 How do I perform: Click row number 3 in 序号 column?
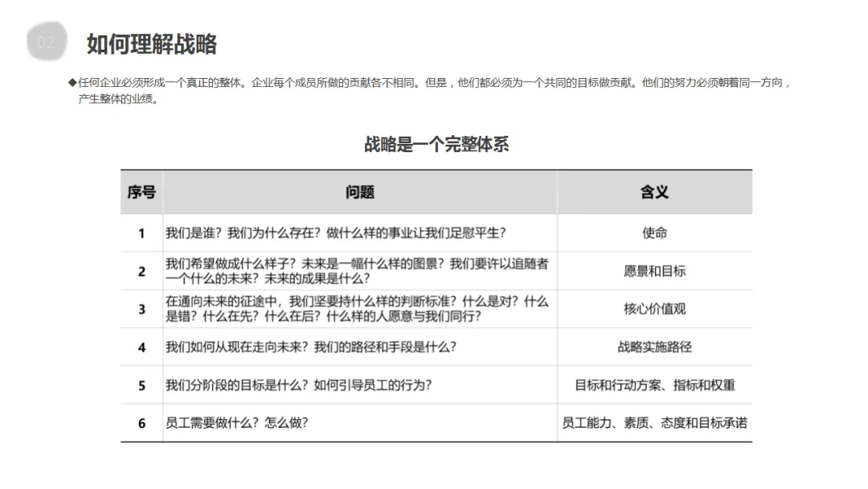[x=141, y=310]
